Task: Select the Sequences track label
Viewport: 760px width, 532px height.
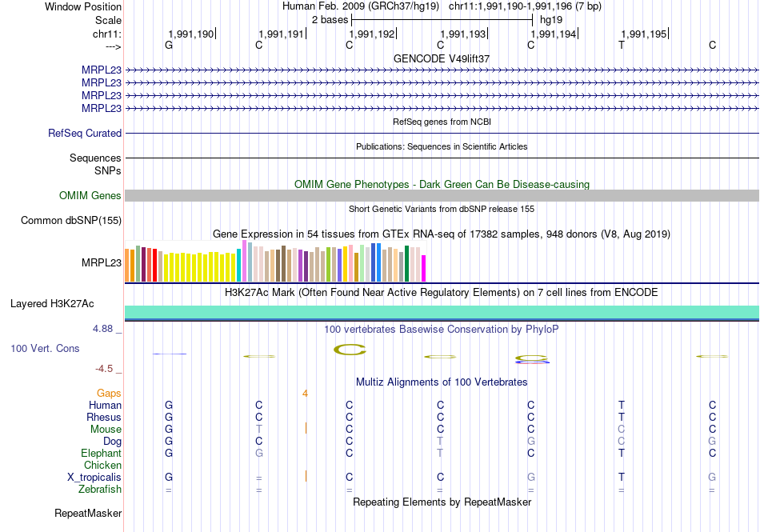Action: pos(95,158)
